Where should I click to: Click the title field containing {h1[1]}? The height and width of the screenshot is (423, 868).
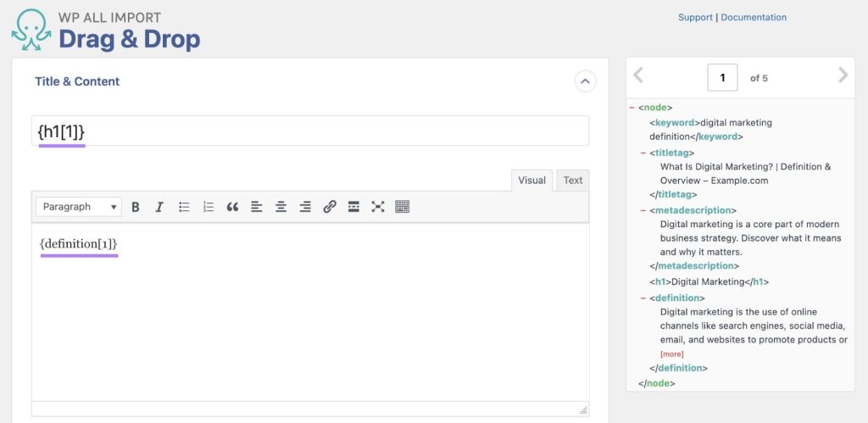pos(310,131)
